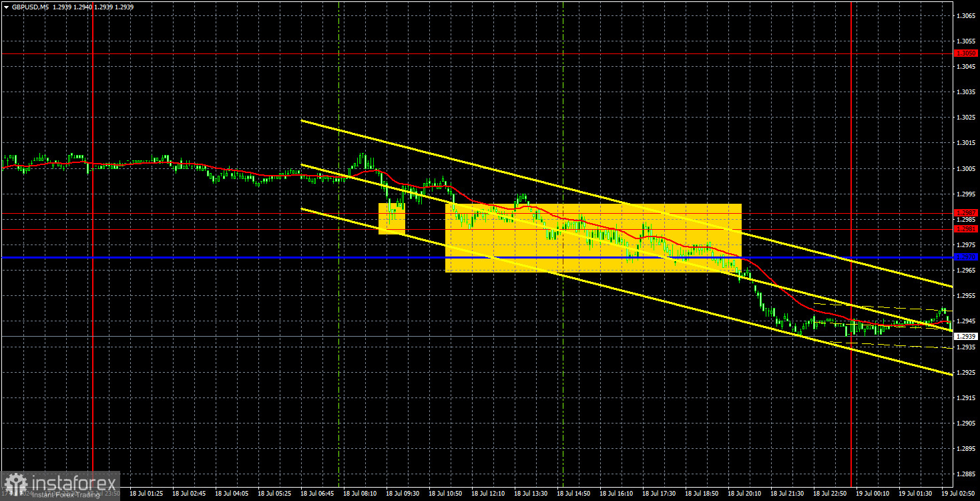Click the 1.2995 price axis label

[x=966, y=194]
